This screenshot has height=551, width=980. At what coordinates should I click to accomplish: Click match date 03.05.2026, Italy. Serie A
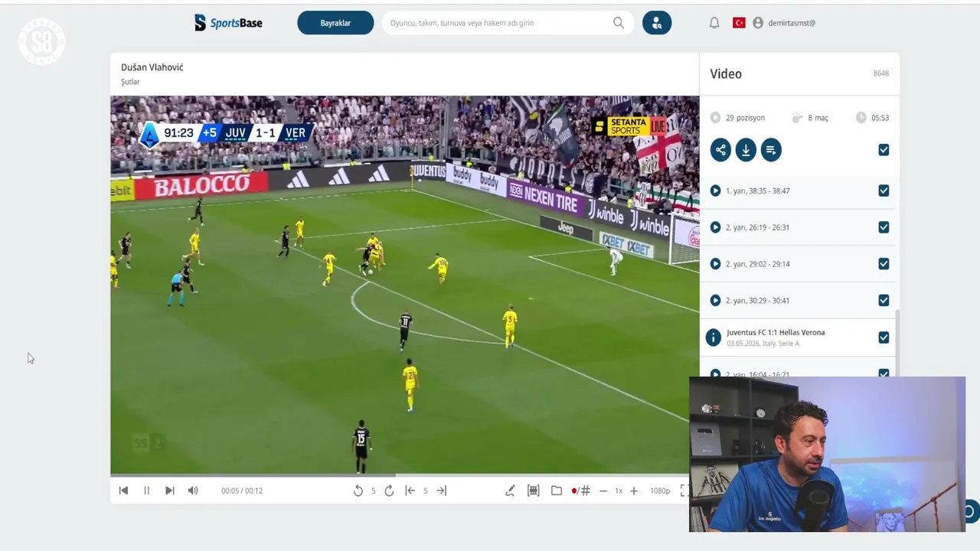[x=763, y=344]
